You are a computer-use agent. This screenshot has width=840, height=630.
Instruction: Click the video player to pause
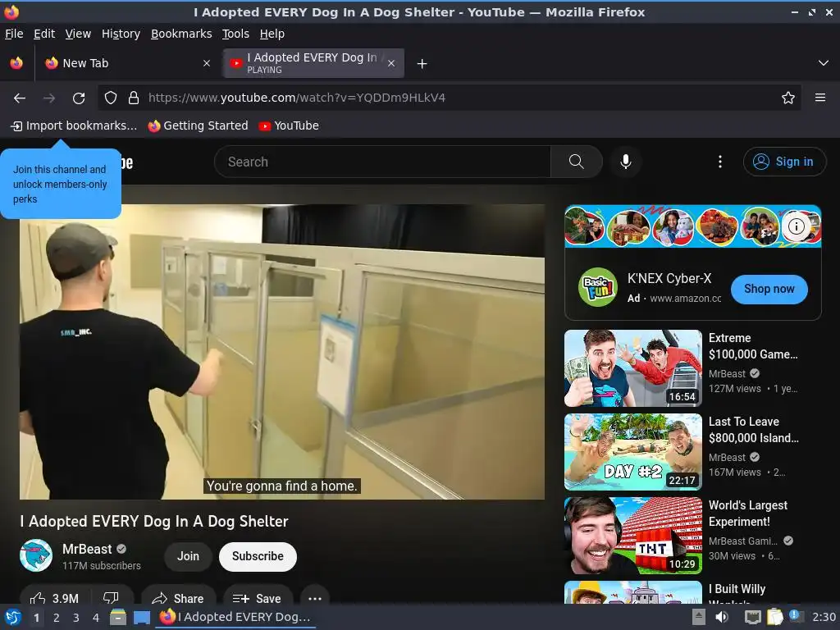click(282, 352)
